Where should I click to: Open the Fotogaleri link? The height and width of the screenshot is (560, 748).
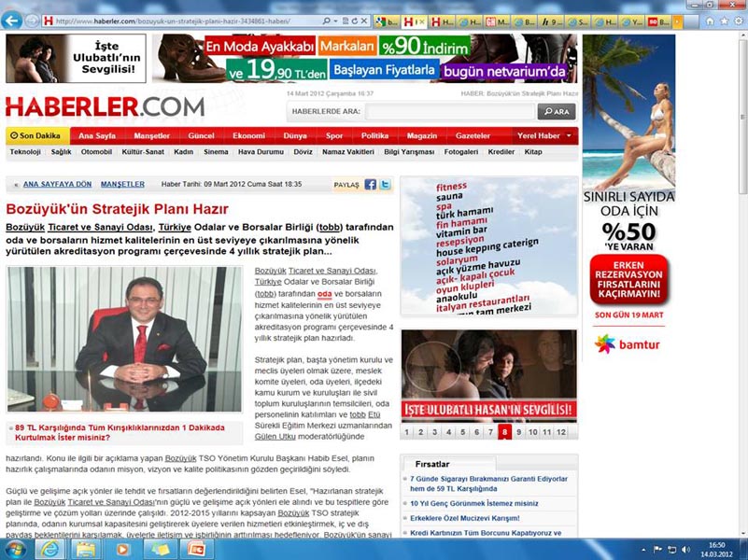(x=460, y=152)
